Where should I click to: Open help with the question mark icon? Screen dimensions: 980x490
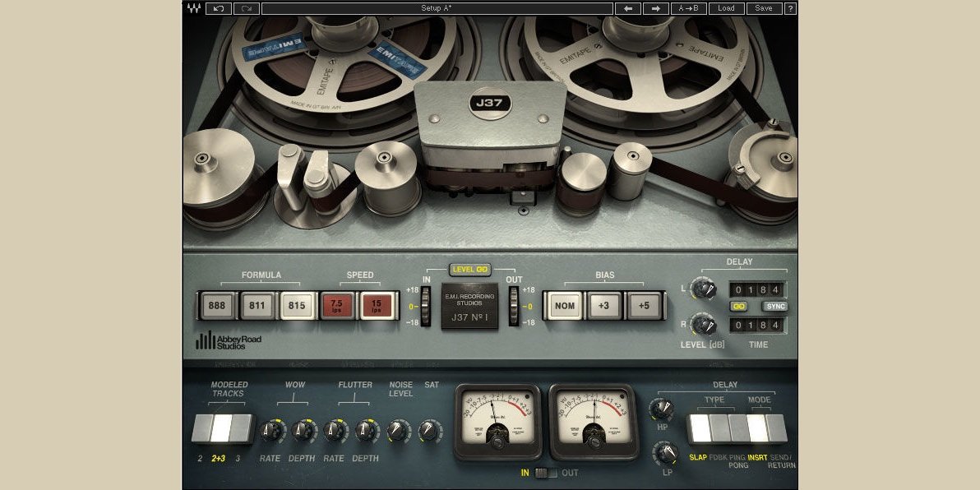pos(790,8)
